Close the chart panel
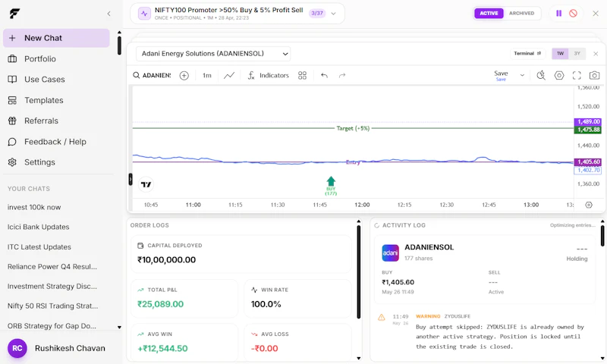 click(x=596, y=54)
